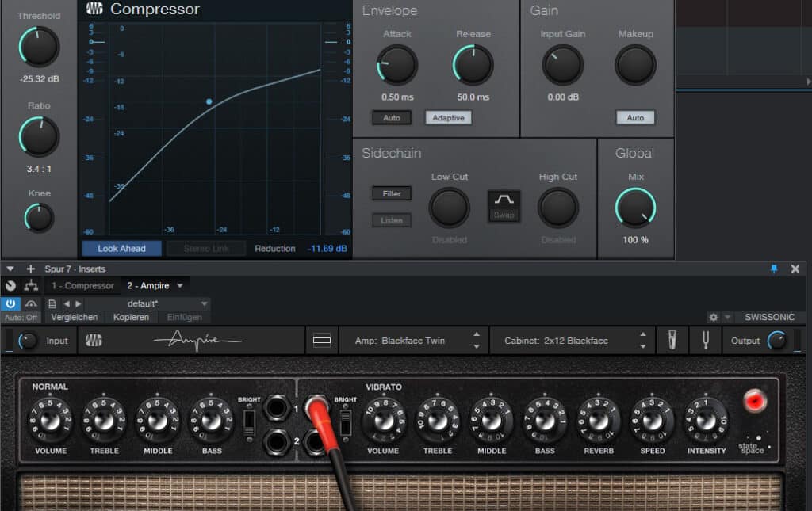Click the Normal channel Volume knob
Screen dimensions: 812x511
[x=50, y=421]
